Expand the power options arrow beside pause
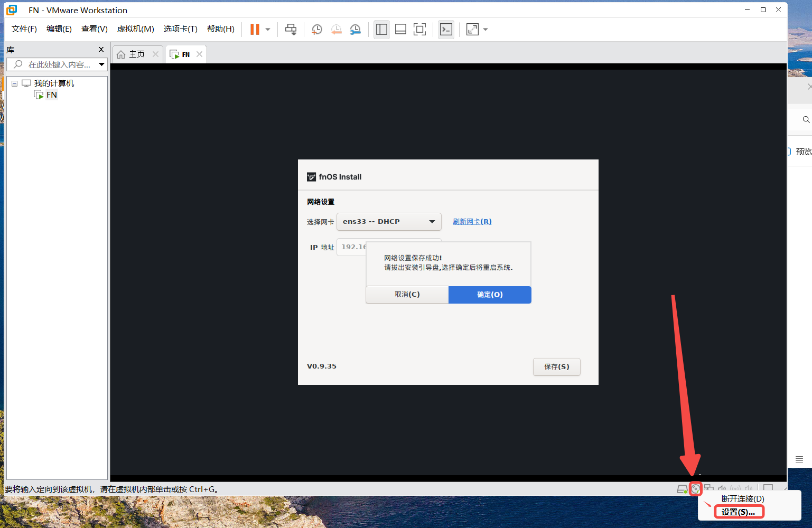The width and height of the screenshot is (812, 528). click(x=268, y=30)
